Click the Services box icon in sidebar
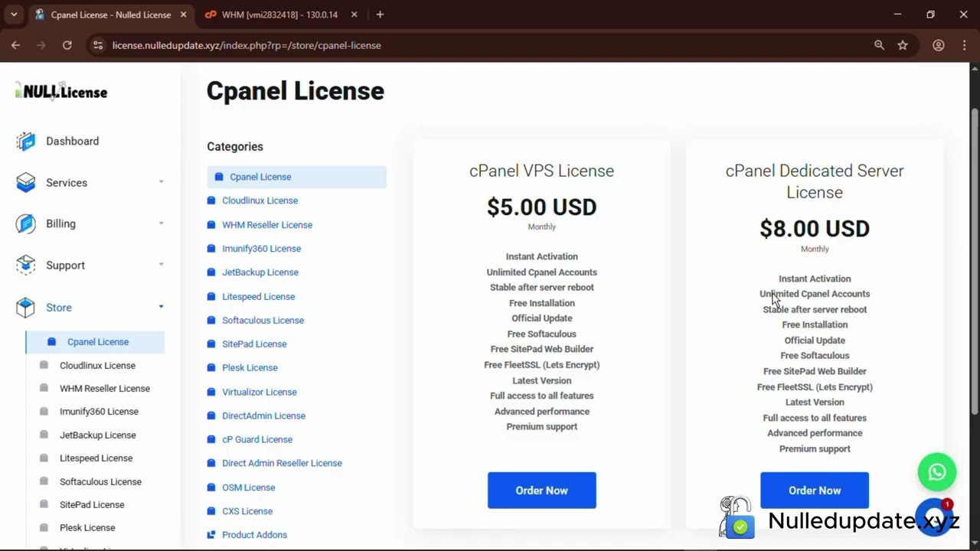 [25, 182]
